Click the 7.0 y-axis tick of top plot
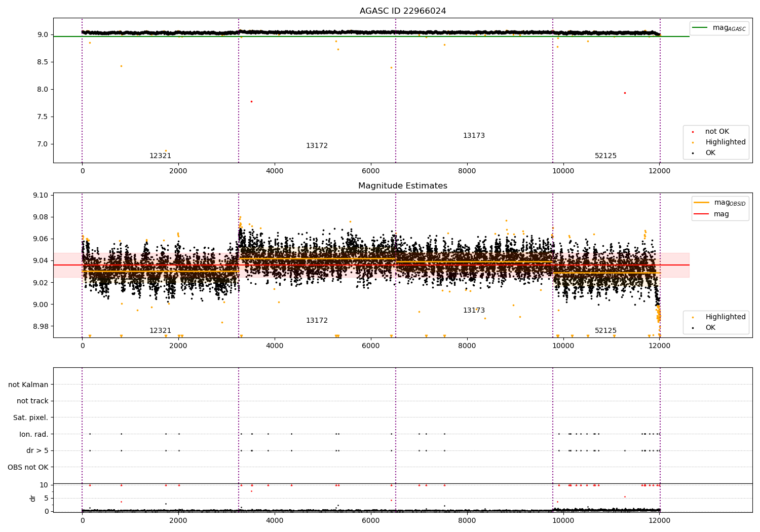Image resolution: width=760 pixels, height=532 pixels. click(43, 144)
